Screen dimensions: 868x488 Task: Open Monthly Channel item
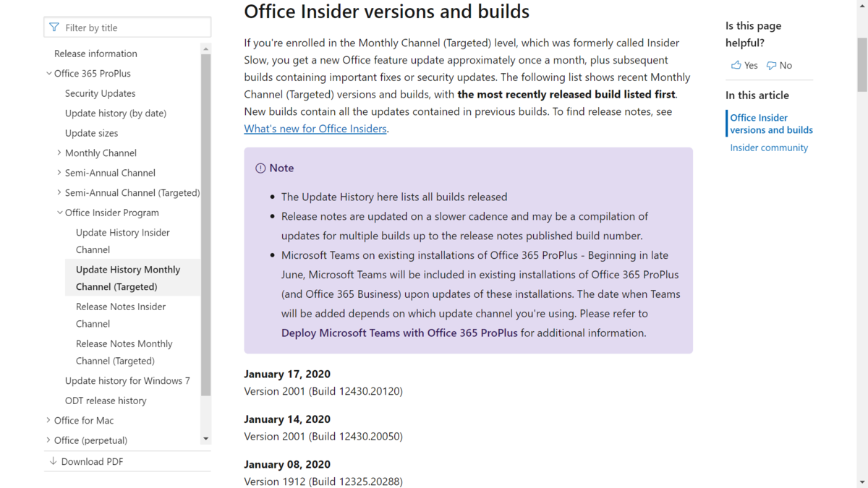click(x=101, y=153)
